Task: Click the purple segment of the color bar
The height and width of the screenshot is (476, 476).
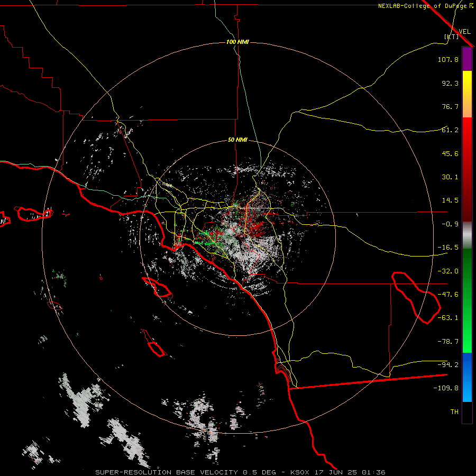Action: pyautogui.click(x=467, y=59)
